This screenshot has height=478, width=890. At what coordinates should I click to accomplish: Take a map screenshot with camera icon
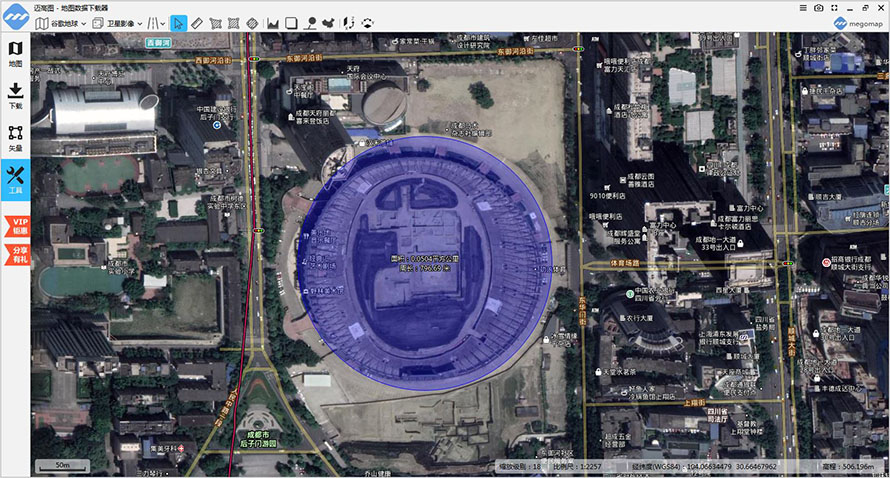[x=818, y=8]
